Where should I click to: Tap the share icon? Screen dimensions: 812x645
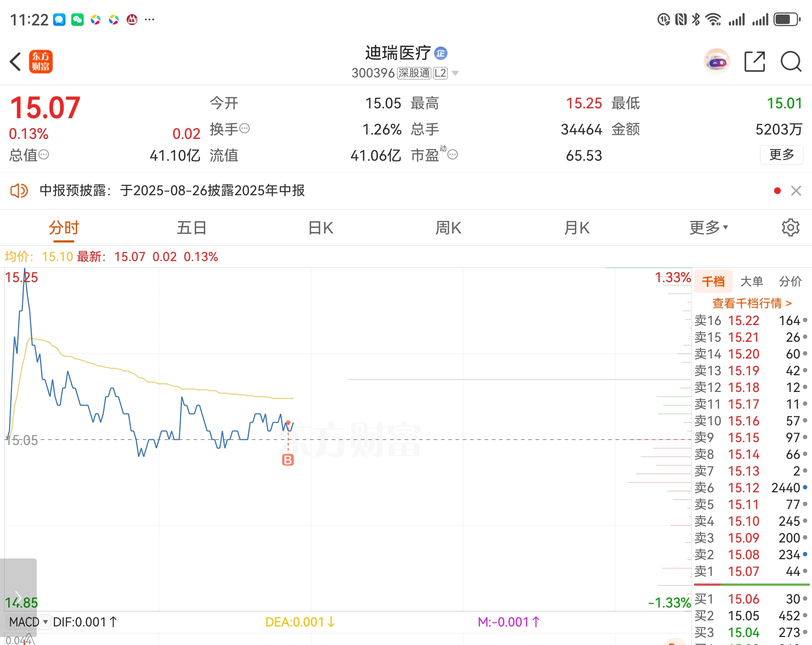(755, 61)
